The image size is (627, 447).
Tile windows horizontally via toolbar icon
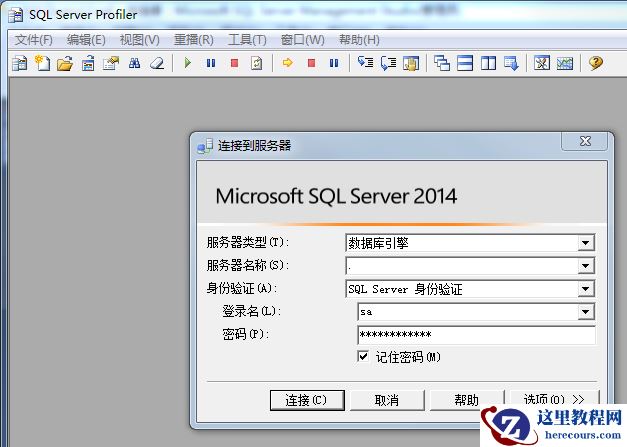(465, 63)
